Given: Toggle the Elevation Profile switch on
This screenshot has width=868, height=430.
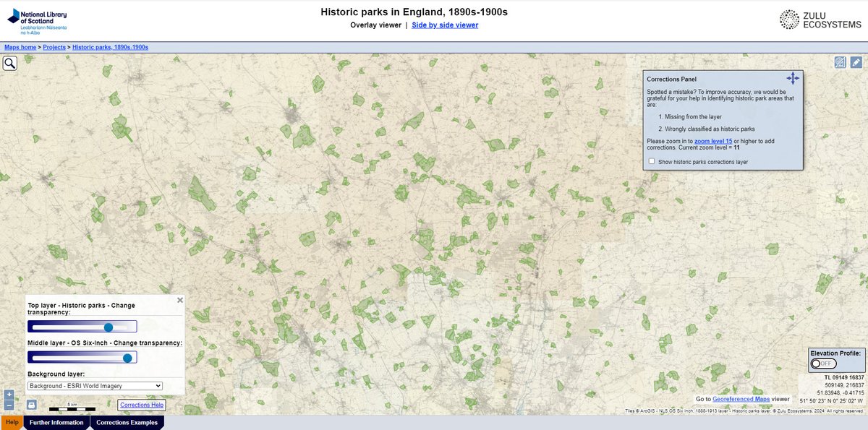Looking at the screenshot, I should [823, 364].
